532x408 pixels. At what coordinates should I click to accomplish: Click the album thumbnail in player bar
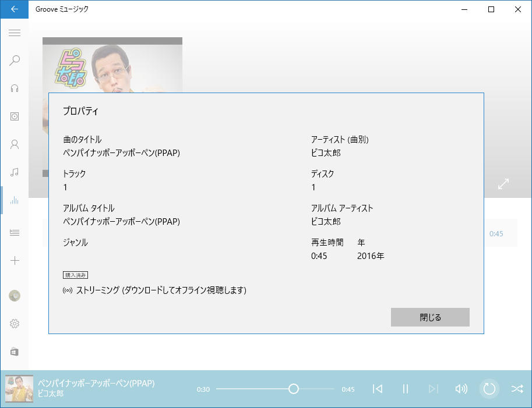tap(19, 389)
